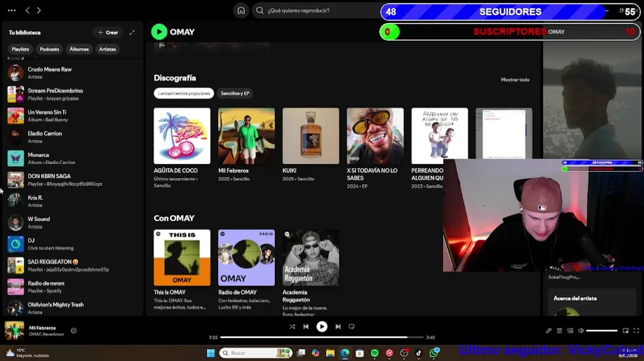This screenshot has width=644, height=361.
Task: Open the play queue icon
Action: point(559,330)
